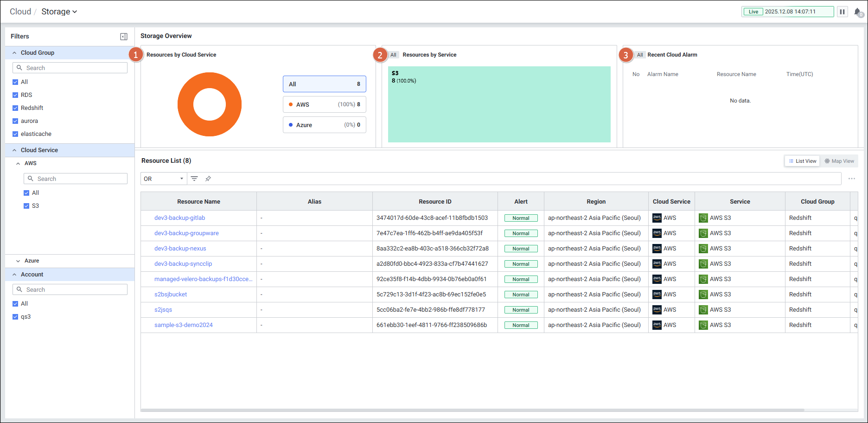The width and height of the screenshot is (868, 423).
Task: Pin the resource list filter
Action: (208, 179)
